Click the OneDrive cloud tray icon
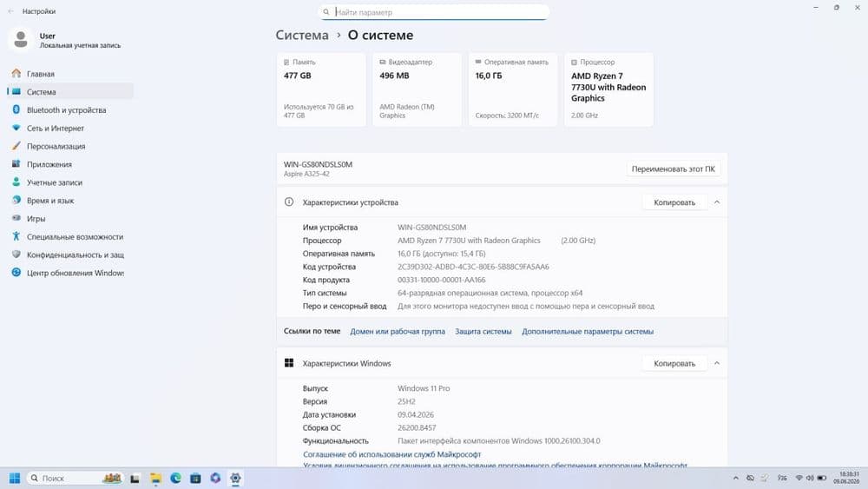Image resolution: width=868 pixels, height=489 pixels. (x=751, y=478)
